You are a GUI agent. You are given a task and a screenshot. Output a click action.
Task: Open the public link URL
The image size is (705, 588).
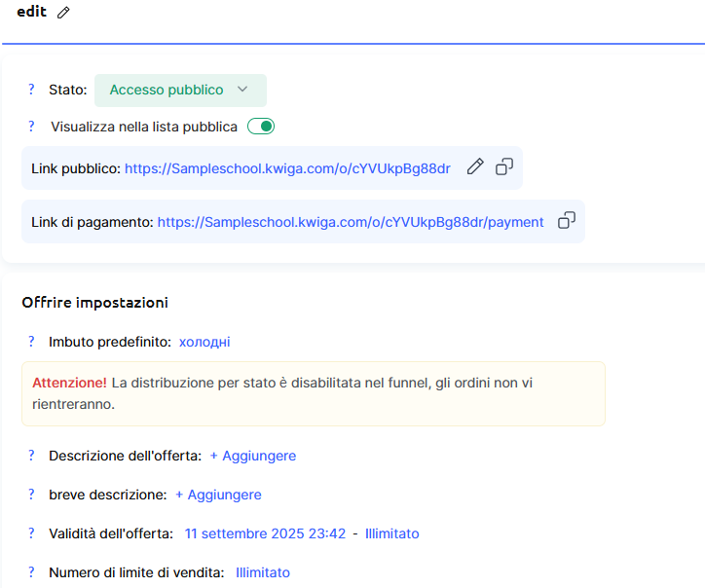click(x=287, y=168)
